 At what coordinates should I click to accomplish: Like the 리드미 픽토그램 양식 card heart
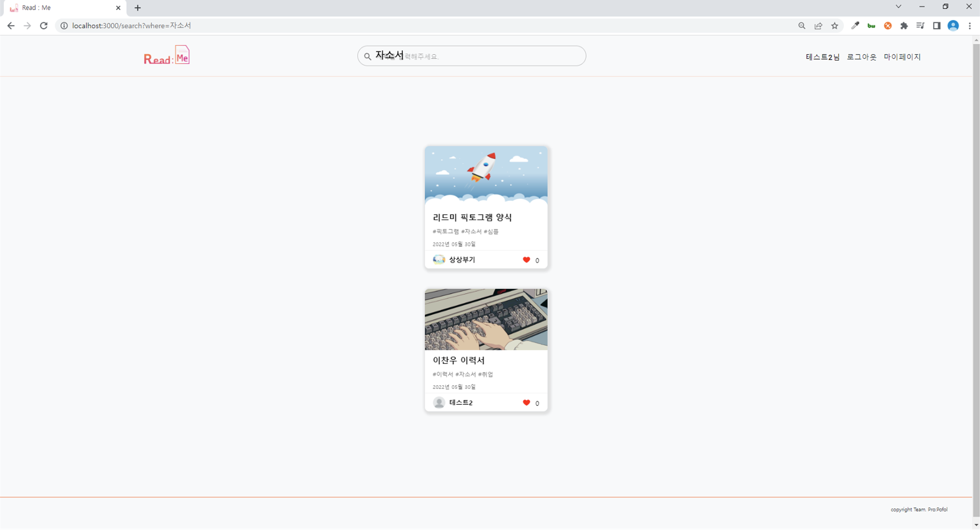(x=526, y=260)
